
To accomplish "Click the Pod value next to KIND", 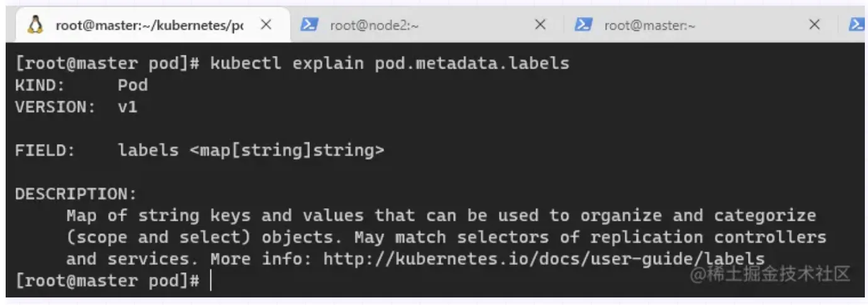I will [132, 85].
